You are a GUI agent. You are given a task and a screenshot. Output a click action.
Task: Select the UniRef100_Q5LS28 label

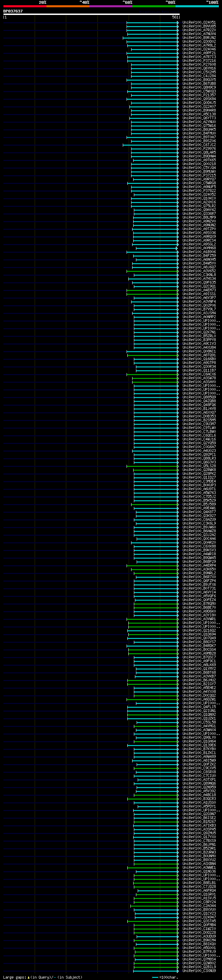pyautogui.click(x=199, y=466)
